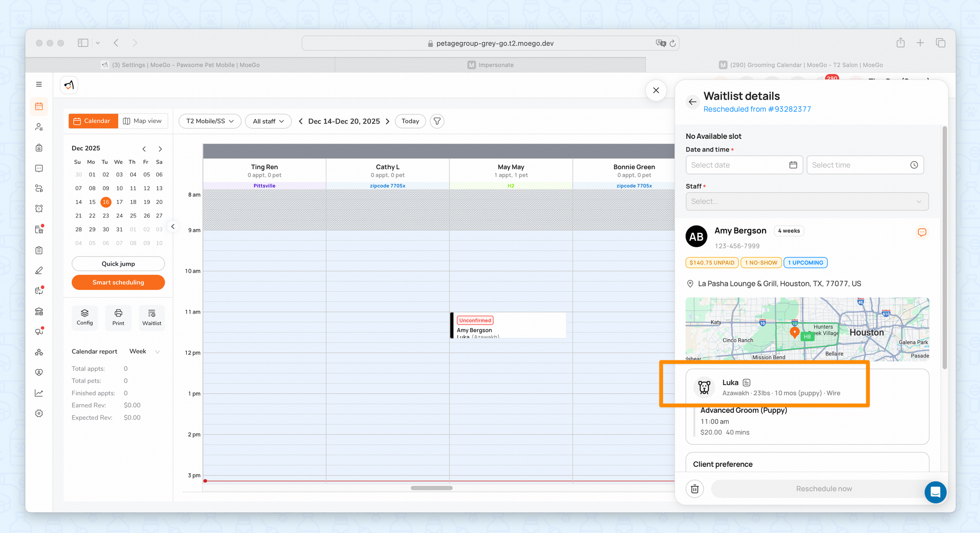
Task: Collapse the left calendar sidebar panel
Action: [x=173, y=227]
